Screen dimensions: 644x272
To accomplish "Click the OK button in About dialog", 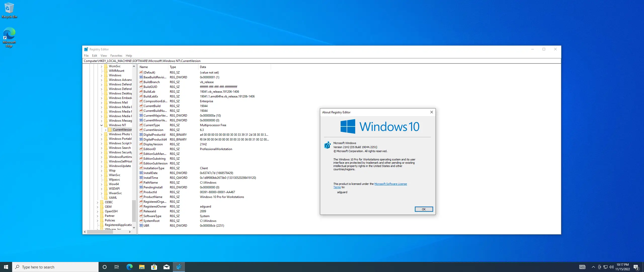I will [424, 209].
